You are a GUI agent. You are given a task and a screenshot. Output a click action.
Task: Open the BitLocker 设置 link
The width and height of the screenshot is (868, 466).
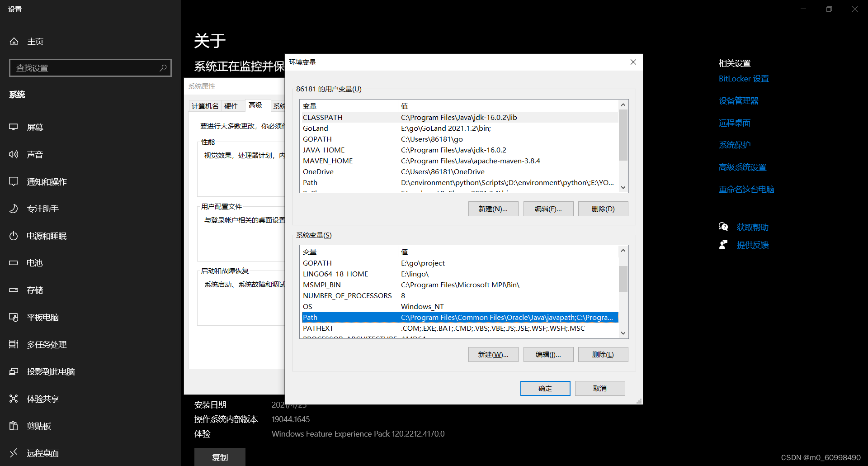[744, 79]
